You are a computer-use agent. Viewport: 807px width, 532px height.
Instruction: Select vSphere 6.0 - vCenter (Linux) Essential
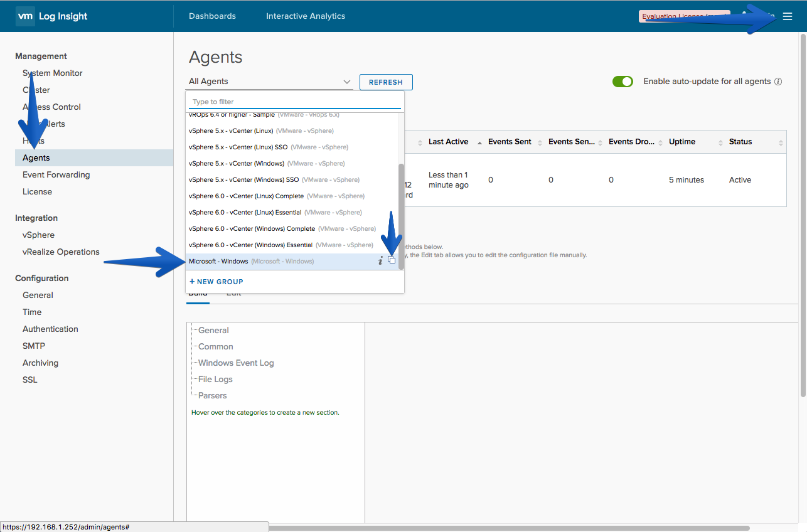point(292,212)
